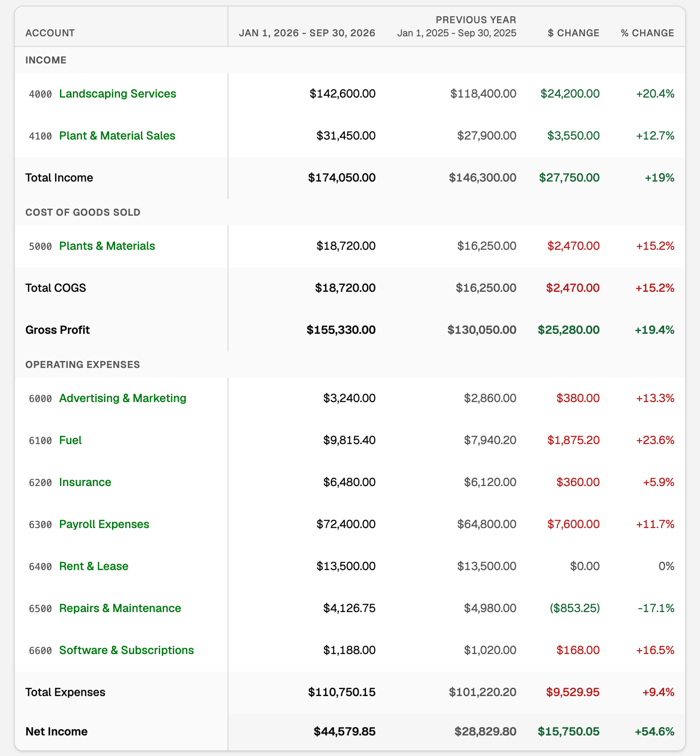This screenshot has width=700, height=756.
Task: Open the Software & Subscriptions account
Action: pos(126,650)
